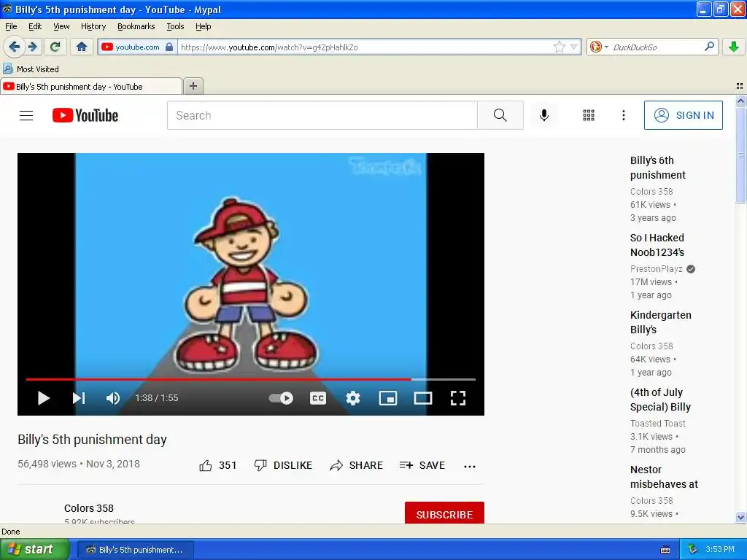
Task: Open the Edit menu
Action: [35, 26]
